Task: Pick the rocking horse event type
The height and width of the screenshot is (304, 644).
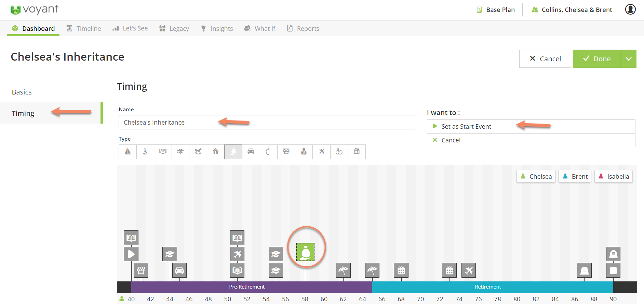Action: pyautogui.click(x=198, y=152)
